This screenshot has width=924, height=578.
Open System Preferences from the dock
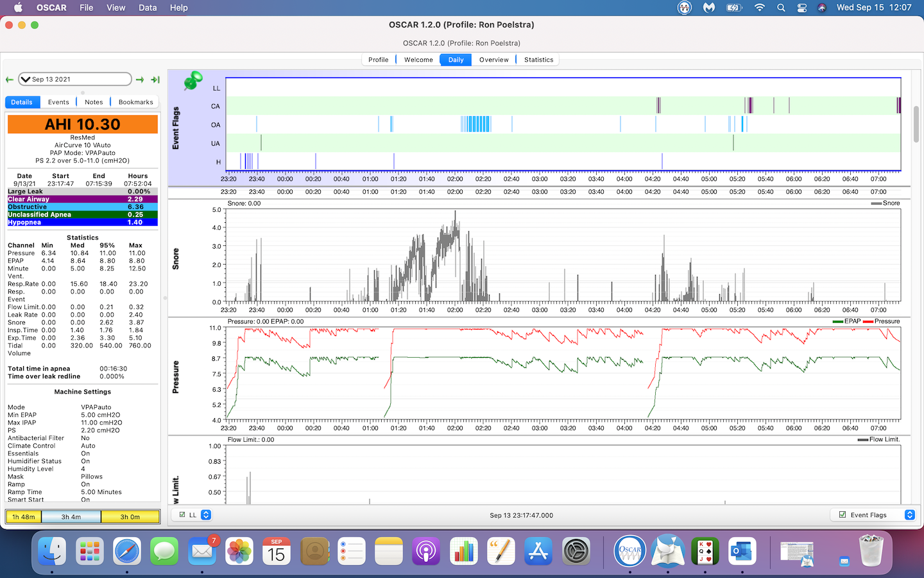pos(576,551)
